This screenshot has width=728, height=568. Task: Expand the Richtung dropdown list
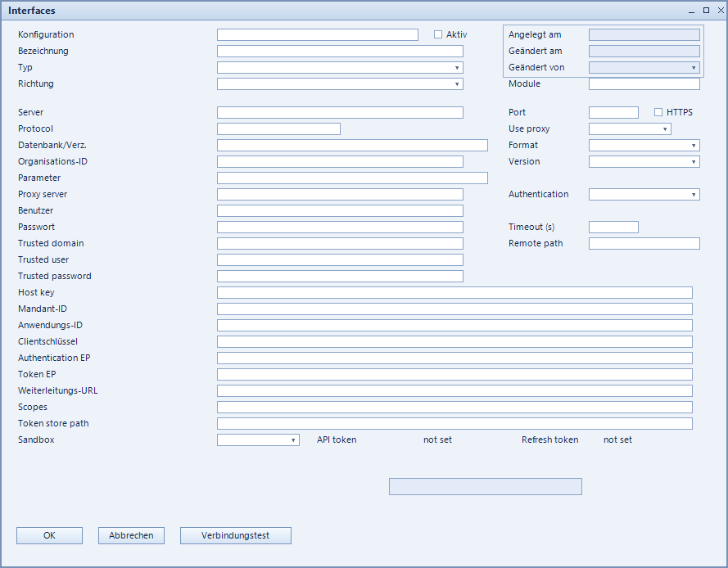tap(340, 84)
